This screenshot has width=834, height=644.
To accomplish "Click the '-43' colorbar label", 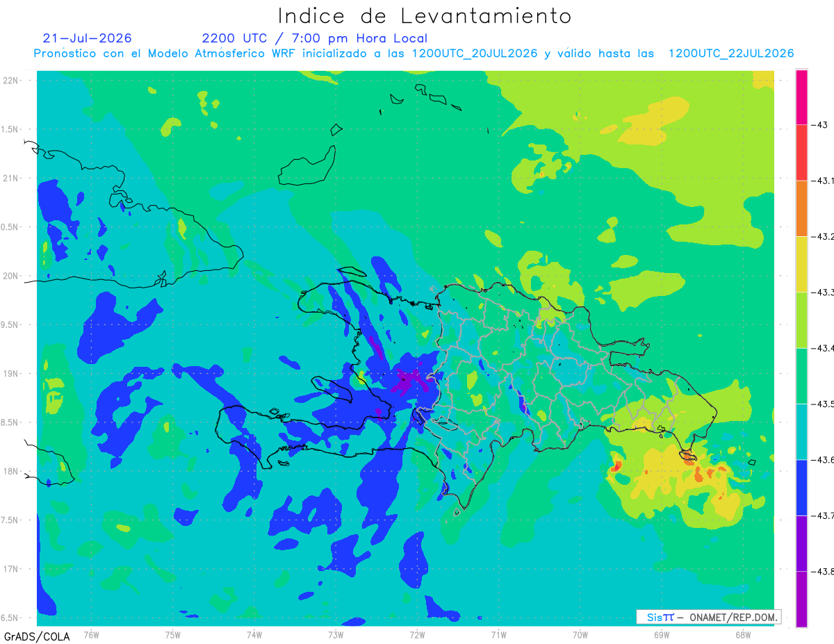I will [x=819, y=125].
